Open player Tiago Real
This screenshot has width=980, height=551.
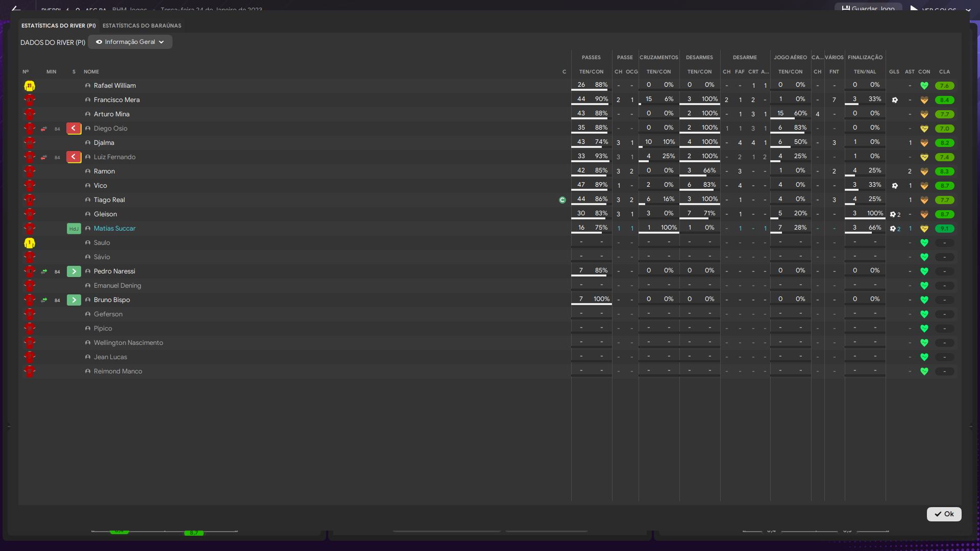109,200
